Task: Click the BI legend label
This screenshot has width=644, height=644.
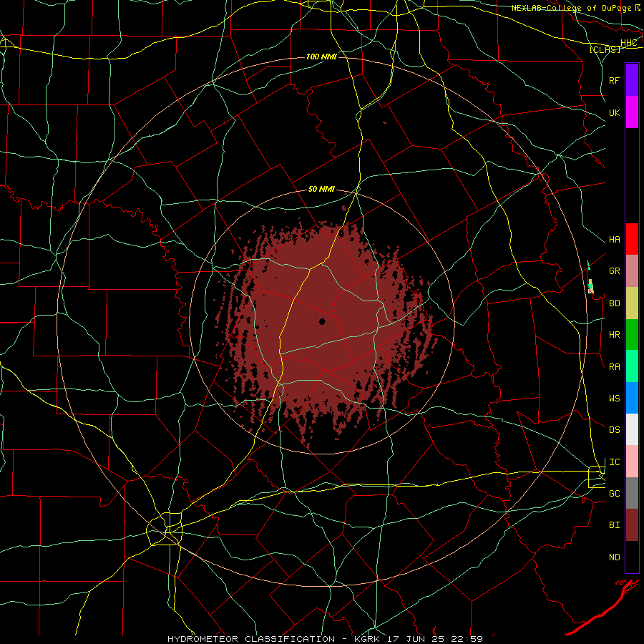Action: pos(615,525)
